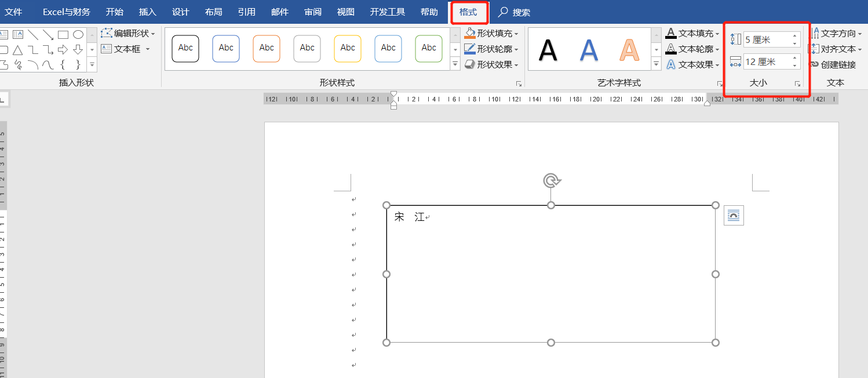Apply black outline Abc shape style
Viewport: 868px width, 378px height.
(x=185, y=49)
